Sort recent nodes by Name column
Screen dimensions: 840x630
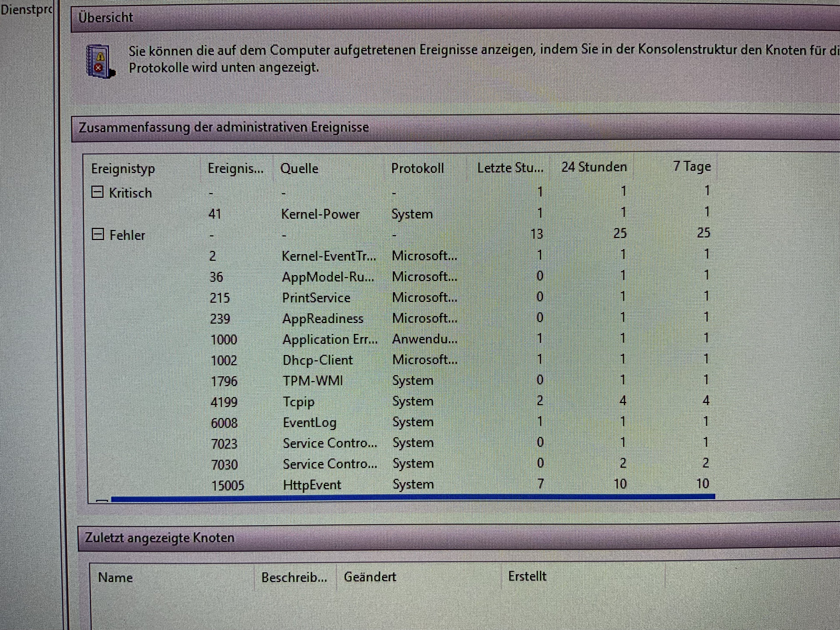coord(115,577)
